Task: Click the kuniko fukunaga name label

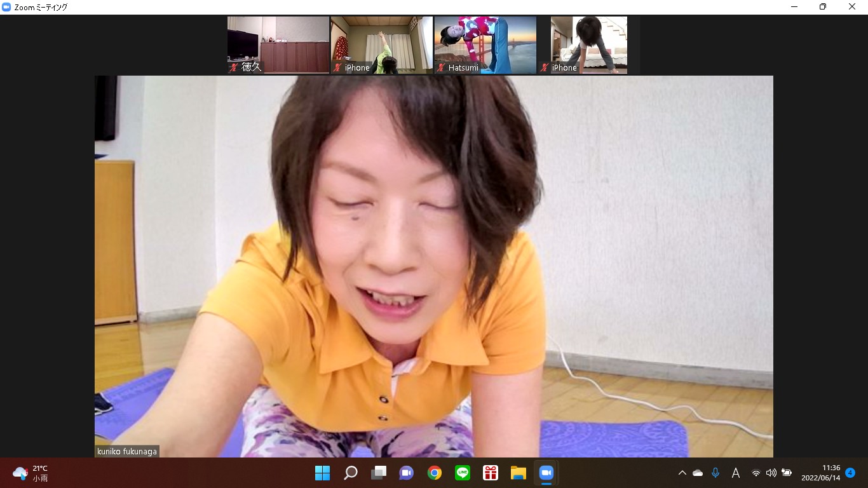Action: point(126,451)
